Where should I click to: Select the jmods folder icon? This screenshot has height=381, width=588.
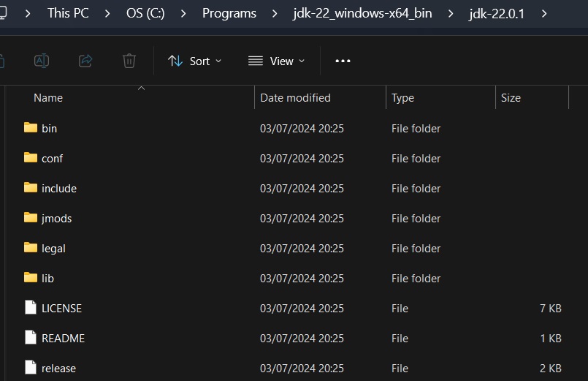[31, 218]
